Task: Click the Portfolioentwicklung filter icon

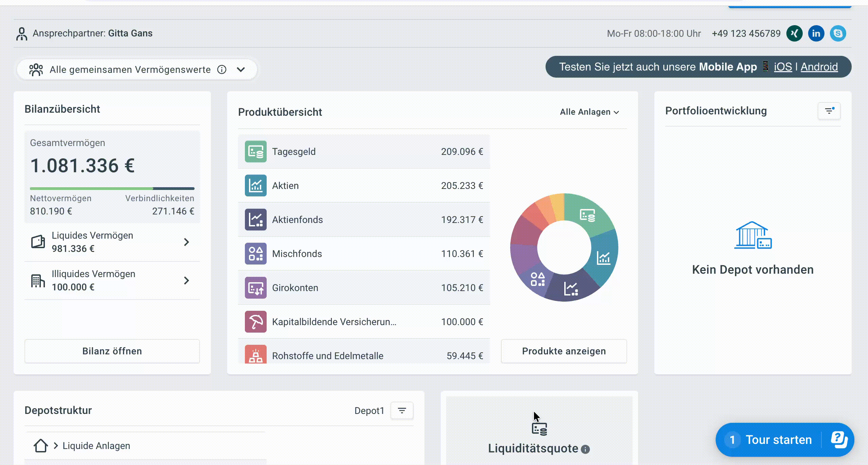Action: pos(829,111)
